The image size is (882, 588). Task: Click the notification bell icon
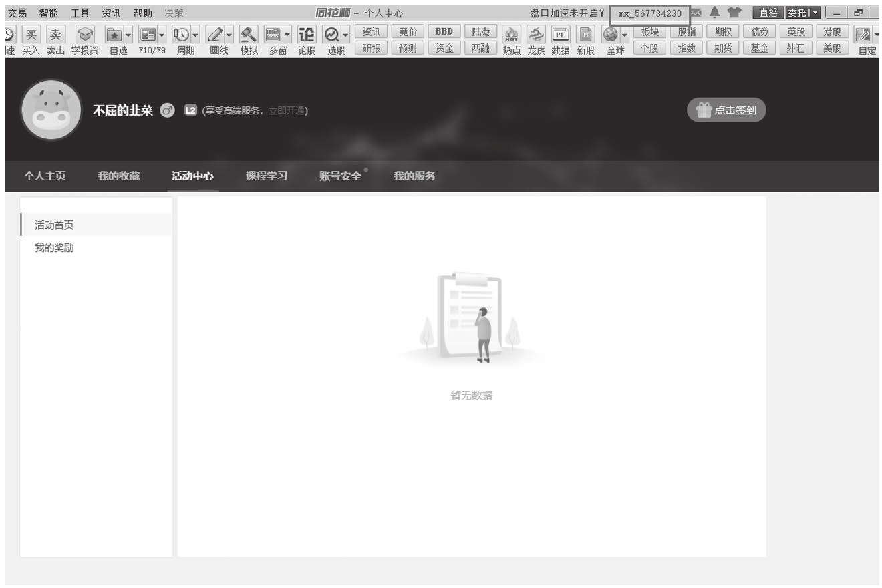715,13
